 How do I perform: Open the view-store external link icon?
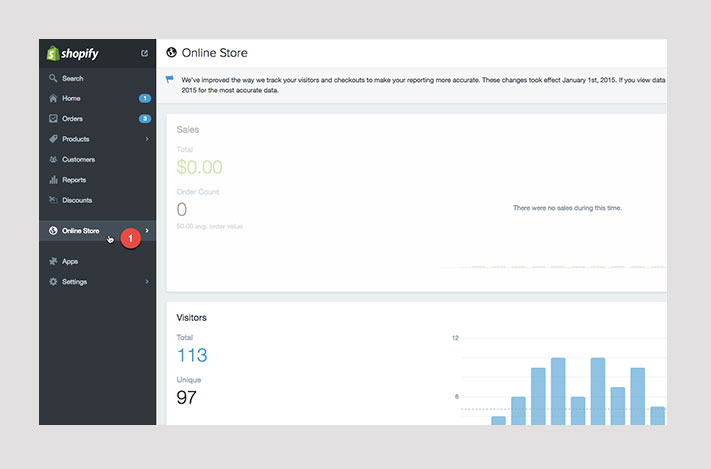pos(145,53)
